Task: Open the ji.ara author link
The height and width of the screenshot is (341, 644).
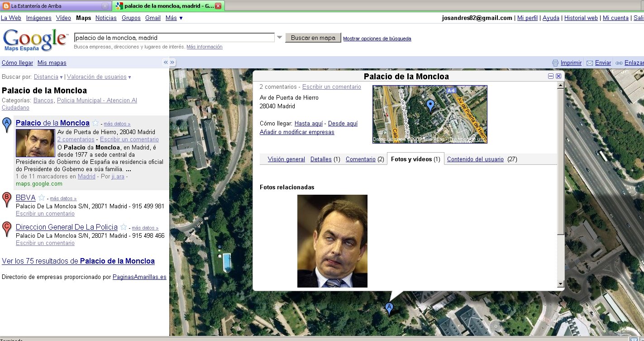Action: coord(118,177)
